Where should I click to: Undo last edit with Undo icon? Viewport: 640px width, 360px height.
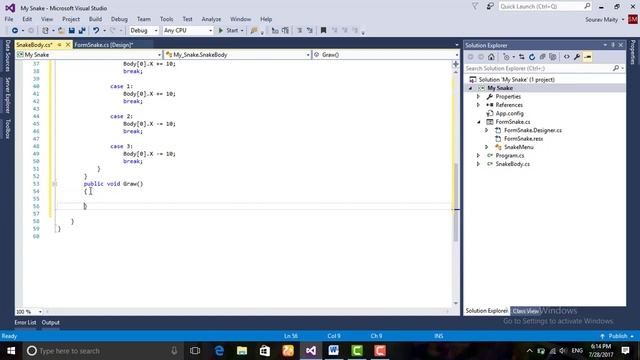coord(96,31)
